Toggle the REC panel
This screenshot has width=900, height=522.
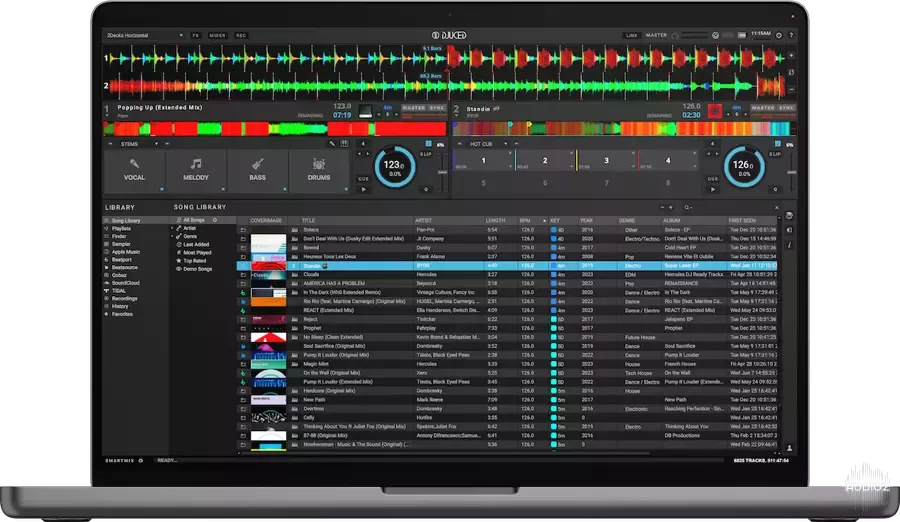(241, 35)
